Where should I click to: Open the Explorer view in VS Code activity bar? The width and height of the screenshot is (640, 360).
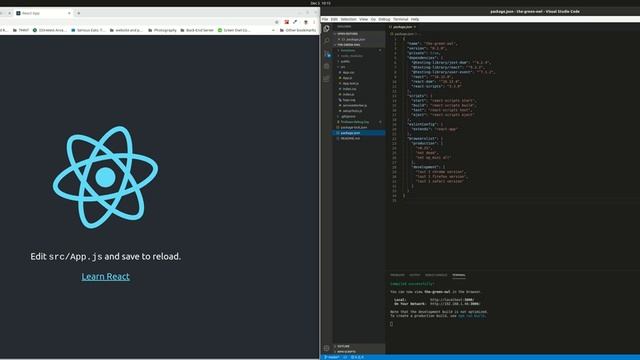pyautogui.click(x=327, y=29)
